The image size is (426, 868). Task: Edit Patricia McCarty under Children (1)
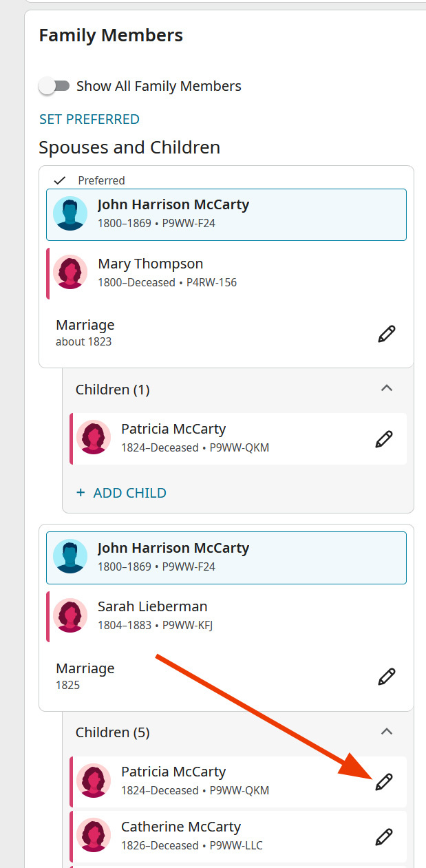(x=384, y=439)
